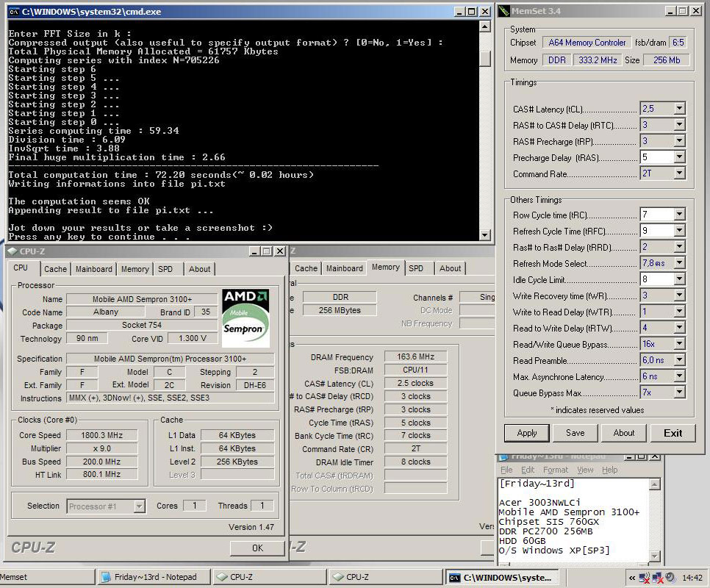710x588 pixels.
Task: Open the SPD tab in front CPU-Z
Action: point(165,269)
